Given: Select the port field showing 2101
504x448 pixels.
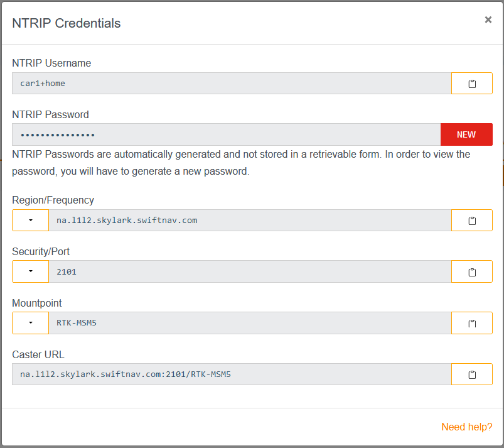Looking at the screenshot, I should point(250,271).
